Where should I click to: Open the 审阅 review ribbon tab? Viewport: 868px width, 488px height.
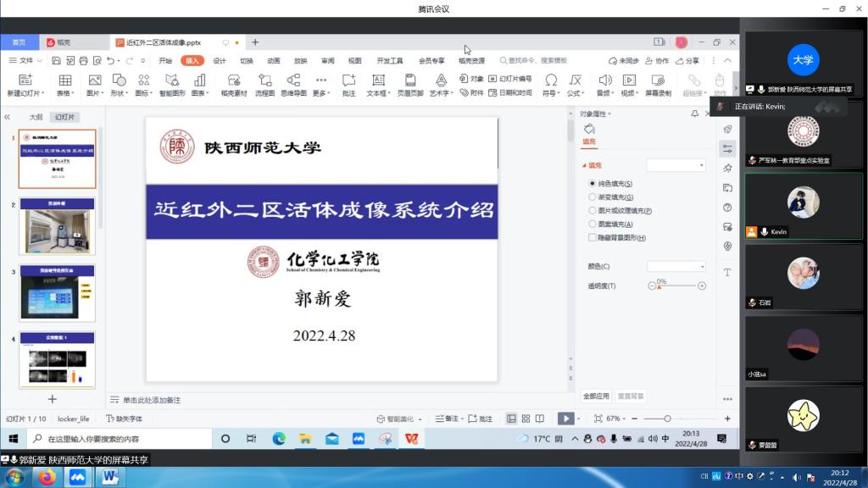328,61
